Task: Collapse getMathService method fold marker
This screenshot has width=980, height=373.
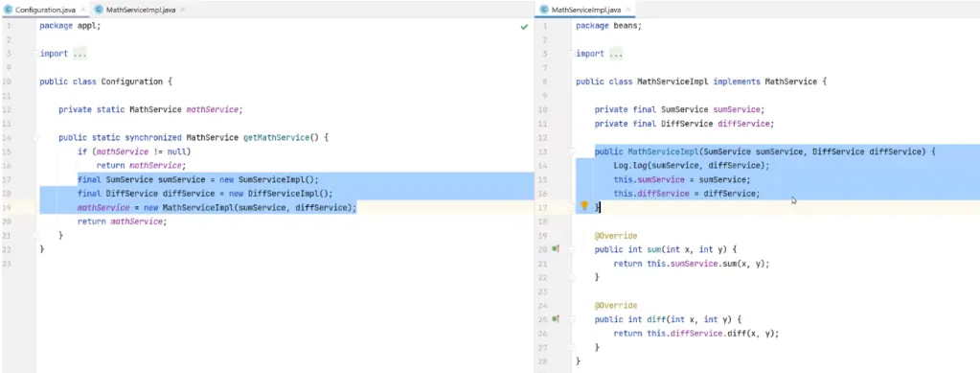Action: (36, 137)
